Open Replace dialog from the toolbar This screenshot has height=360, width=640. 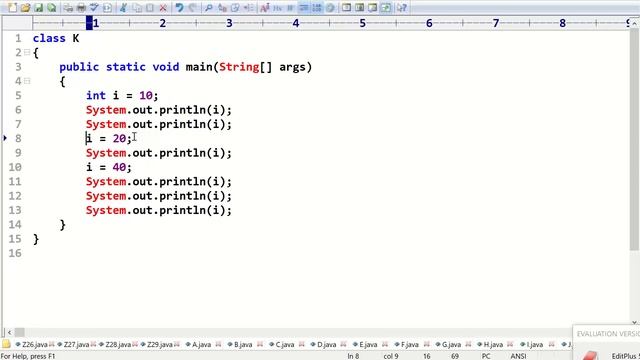(222, 7)
